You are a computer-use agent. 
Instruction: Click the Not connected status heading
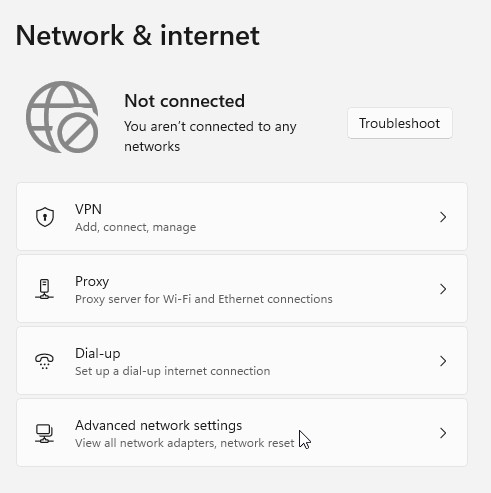pos(184,101)
